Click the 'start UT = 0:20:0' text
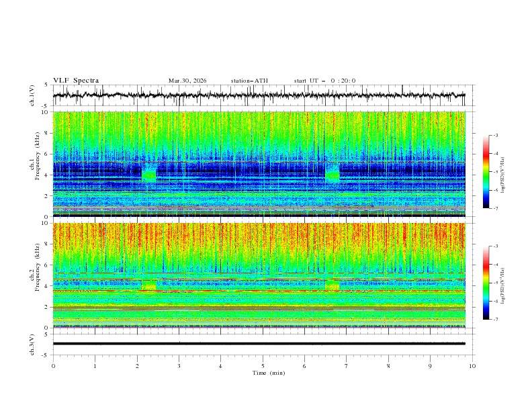532x411 pixels. [x=324, y=81]
